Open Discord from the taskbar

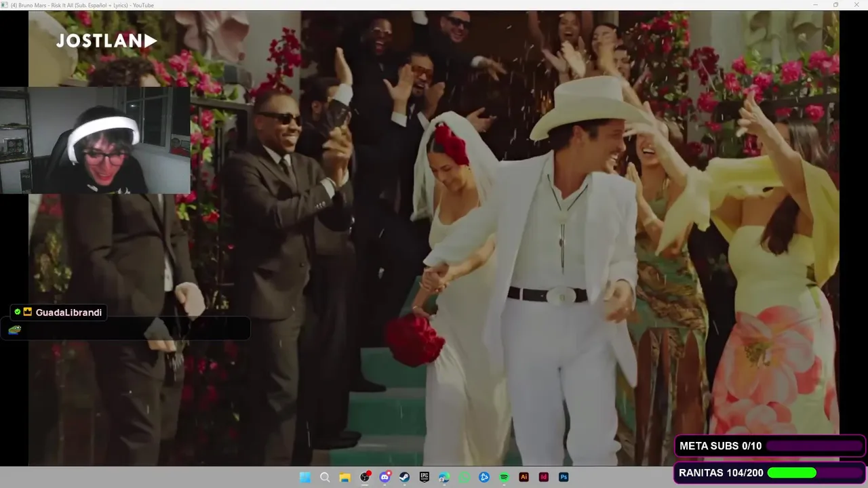384,477
